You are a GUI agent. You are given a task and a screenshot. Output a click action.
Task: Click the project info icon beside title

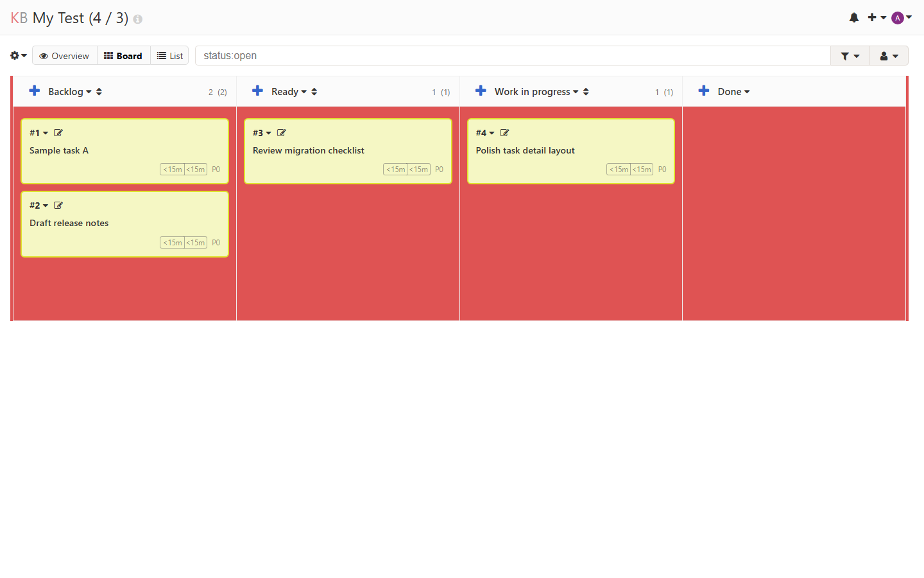[138, 19]
